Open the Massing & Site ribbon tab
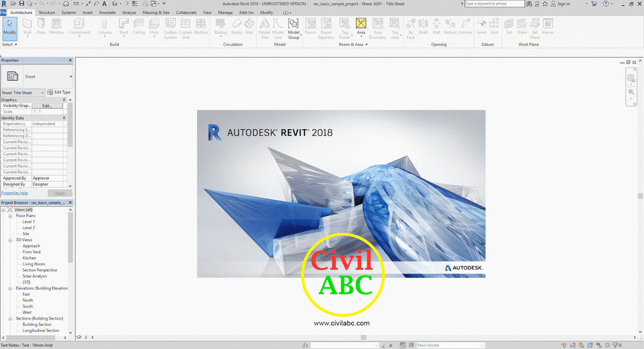Image resolution: width=644 pixels, height=349 pixels. tap(156, 12)
